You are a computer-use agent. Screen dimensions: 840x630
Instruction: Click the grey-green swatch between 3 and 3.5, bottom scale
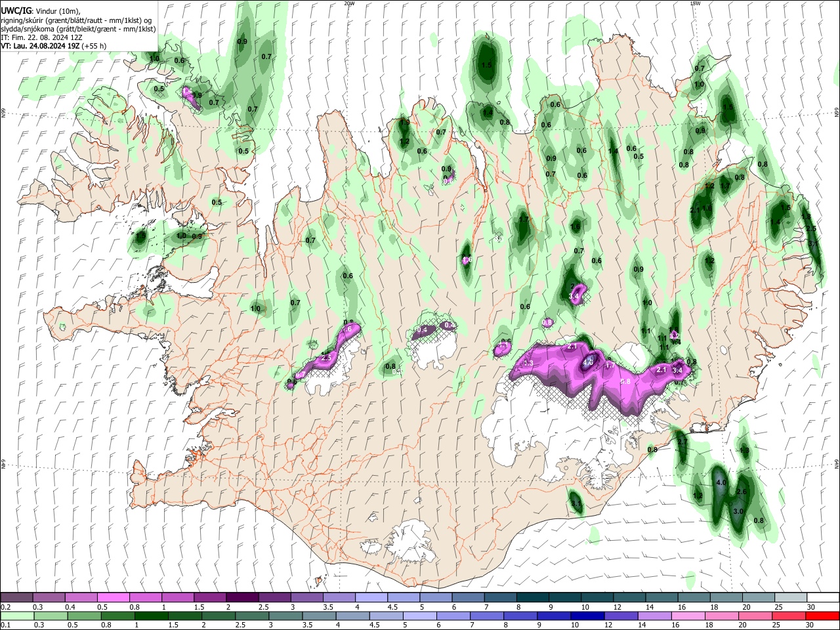[x=287, y=616]
